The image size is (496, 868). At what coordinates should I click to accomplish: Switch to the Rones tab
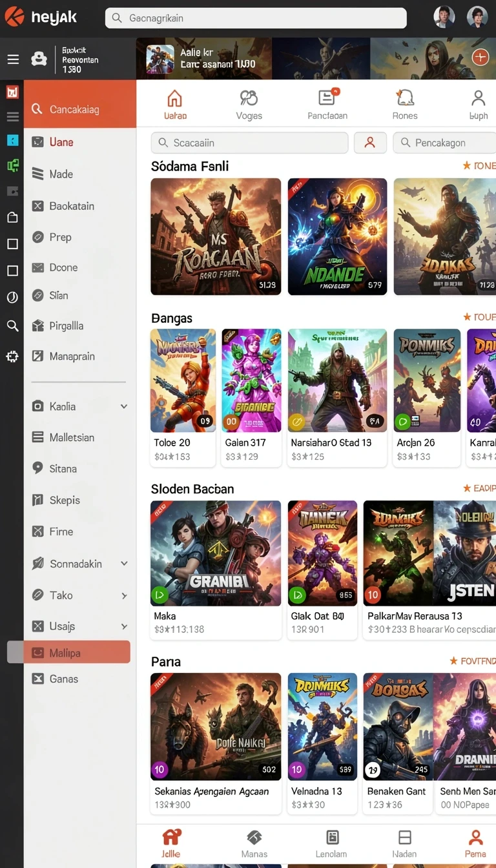point(405,105)
